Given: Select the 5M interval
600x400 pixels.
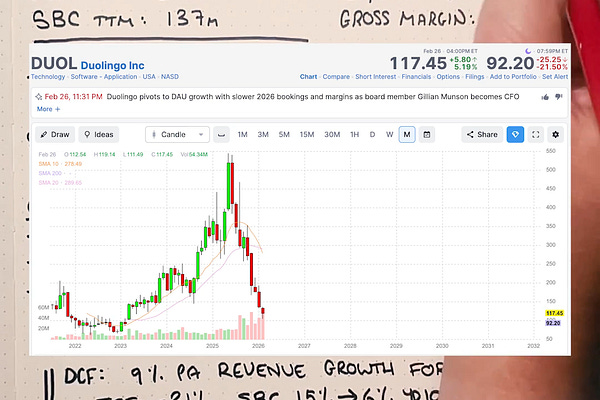Looking at the screenshot, I should coord(284,135).
